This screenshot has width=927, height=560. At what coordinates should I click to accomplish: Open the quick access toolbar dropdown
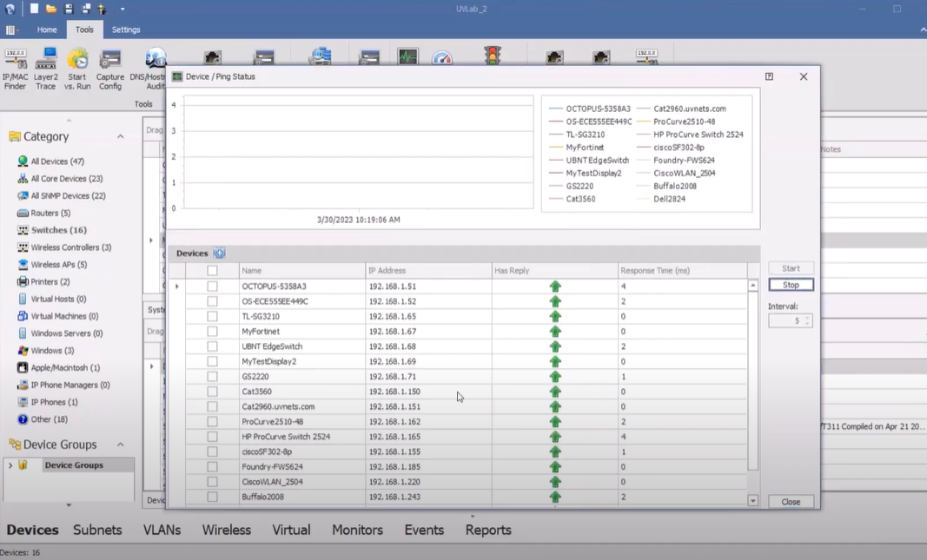[122, 9]
